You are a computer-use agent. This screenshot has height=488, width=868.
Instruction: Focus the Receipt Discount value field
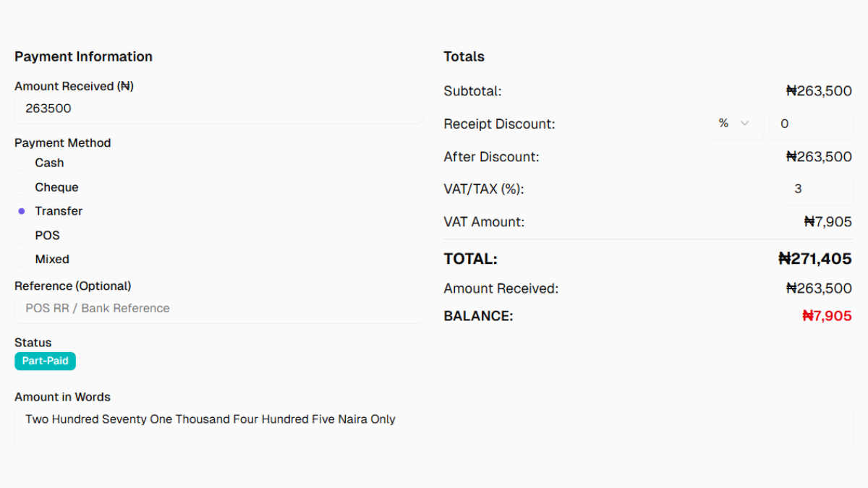[810, 124]
